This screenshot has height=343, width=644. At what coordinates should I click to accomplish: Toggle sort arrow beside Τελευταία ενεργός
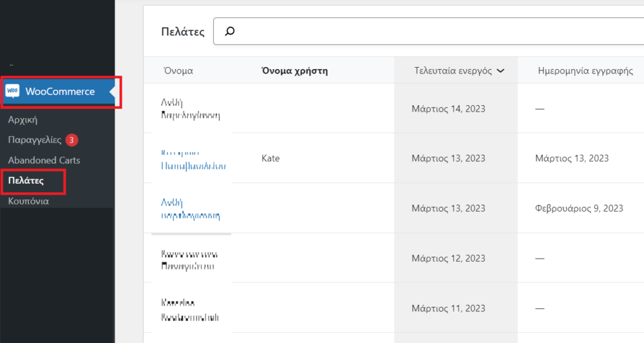click(500, 71)
